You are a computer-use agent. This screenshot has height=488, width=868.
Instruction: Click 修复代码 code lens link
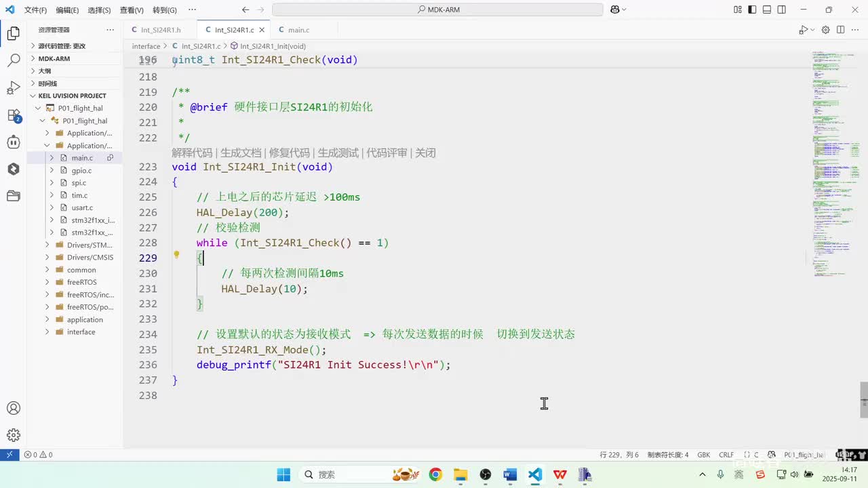coord(290,153)
